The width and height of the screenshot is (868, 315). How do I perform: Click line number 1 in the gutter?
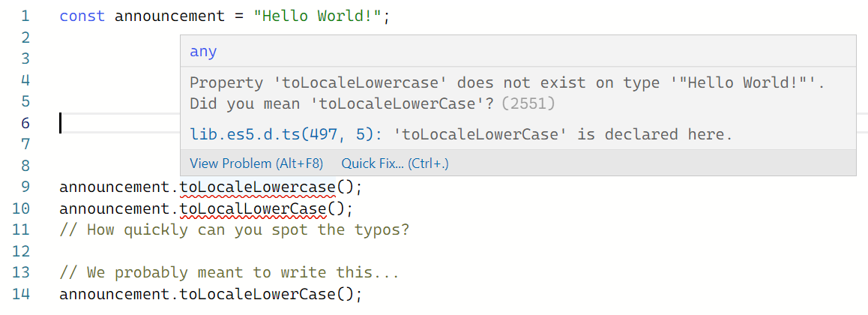pyautogui.click(x=25, y=16)
